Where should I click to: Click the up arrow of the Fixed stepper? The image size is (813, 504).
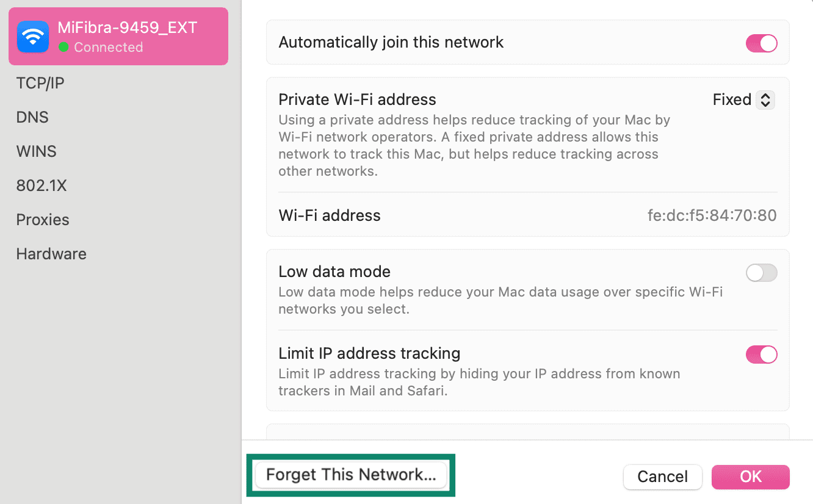coord(765,96)
